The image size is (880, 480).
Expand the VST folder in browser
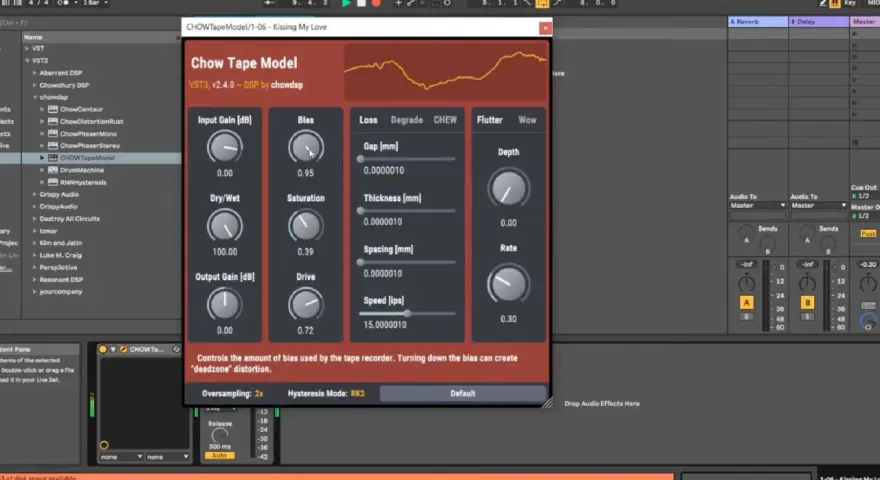(x=27, y=48)
